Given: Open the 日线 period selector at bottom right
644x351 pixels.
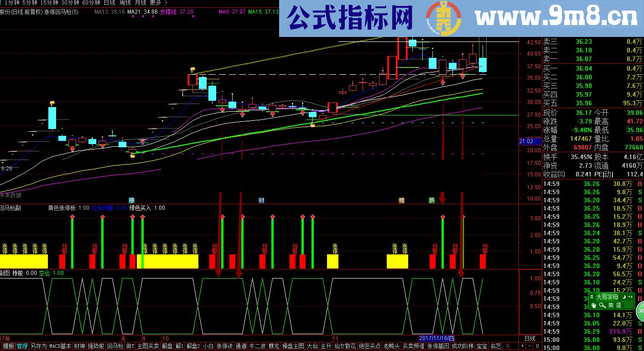Looking at the screenshot, I should [x=529, y=339].
